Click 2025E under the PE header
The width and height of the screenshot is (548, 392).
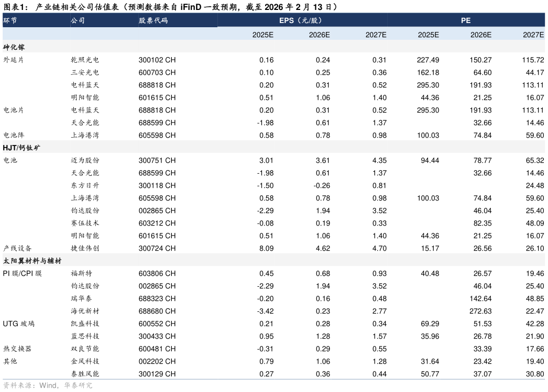pos(428,35)
